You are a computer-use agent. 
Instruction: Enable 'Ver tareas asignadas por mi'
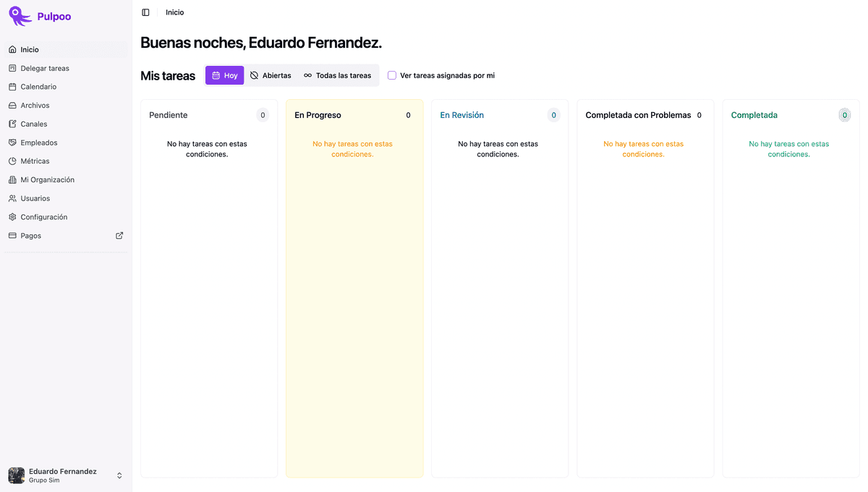click(391, 75)
